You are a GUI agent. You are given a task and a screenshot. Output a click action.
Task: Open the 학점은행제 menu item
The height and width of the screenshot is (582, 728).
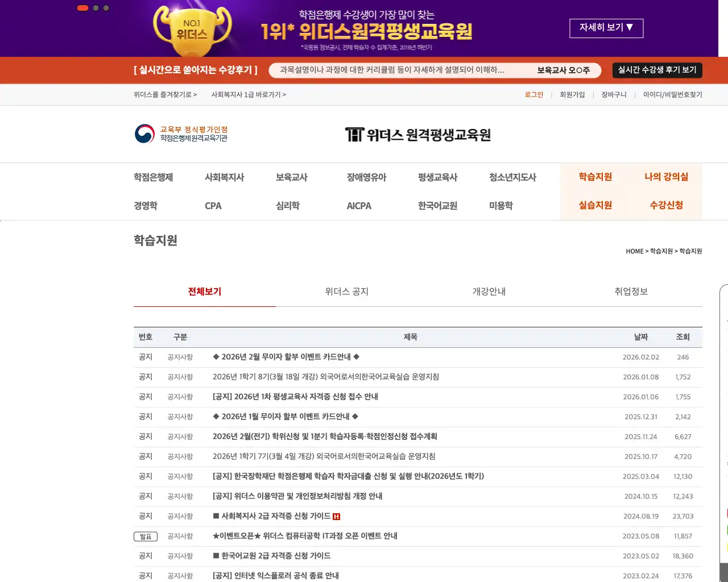(152, 177)
